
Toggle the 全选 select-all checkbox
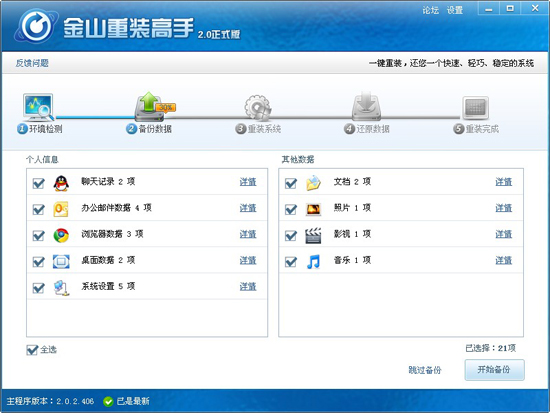[32, 350]
